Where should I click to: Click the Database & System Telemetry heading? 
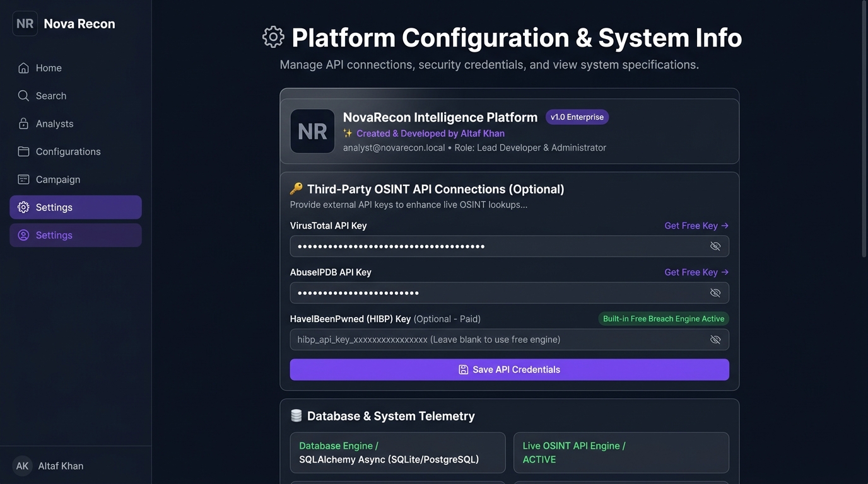pos(391,416)
